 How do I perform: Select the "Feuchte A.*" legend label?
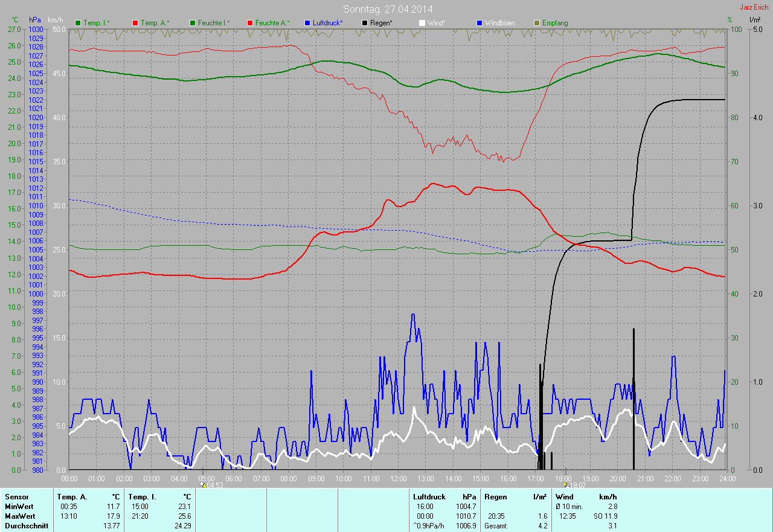pos(272,23)
